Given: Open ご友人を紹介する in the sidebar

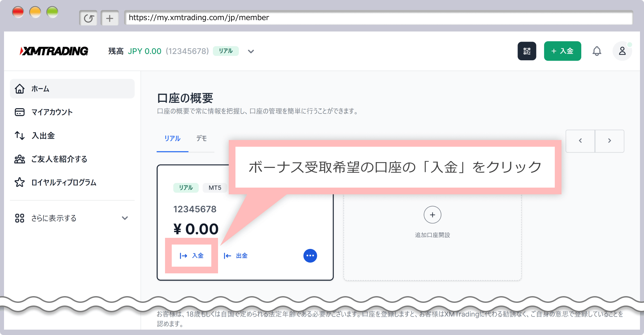Looking at the screenshot, I should tap(72, 159).
